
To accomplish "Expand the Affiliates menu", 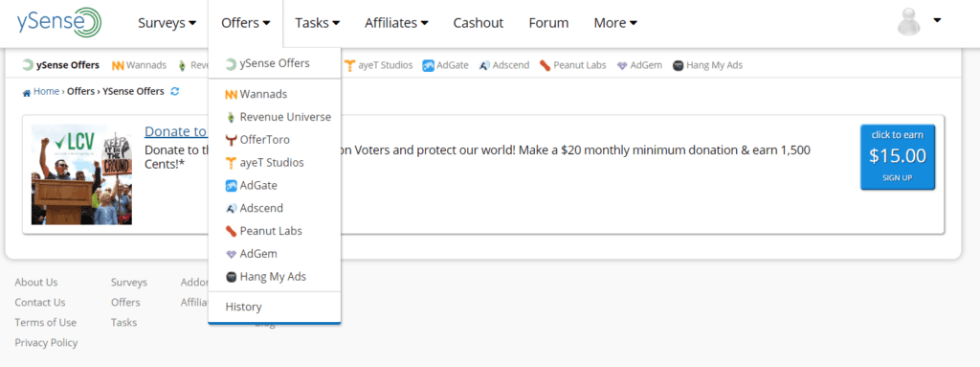I will tap(396, 23).
